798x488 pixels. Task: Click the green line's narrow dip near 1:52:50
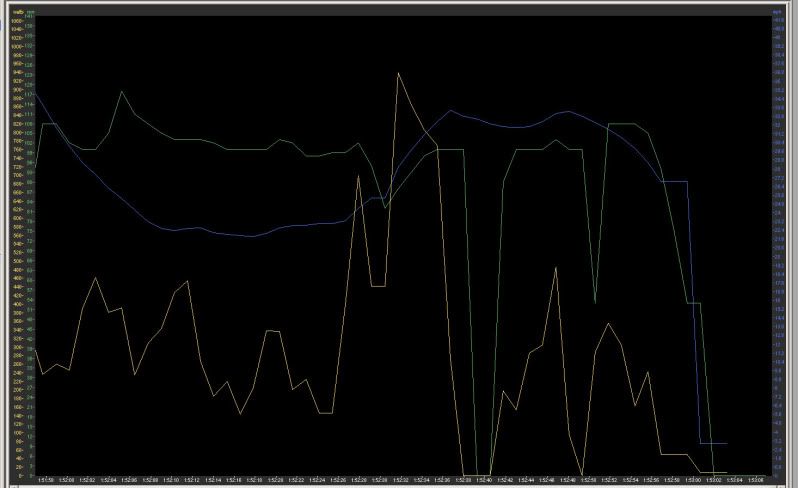click(x=596, y=301)
